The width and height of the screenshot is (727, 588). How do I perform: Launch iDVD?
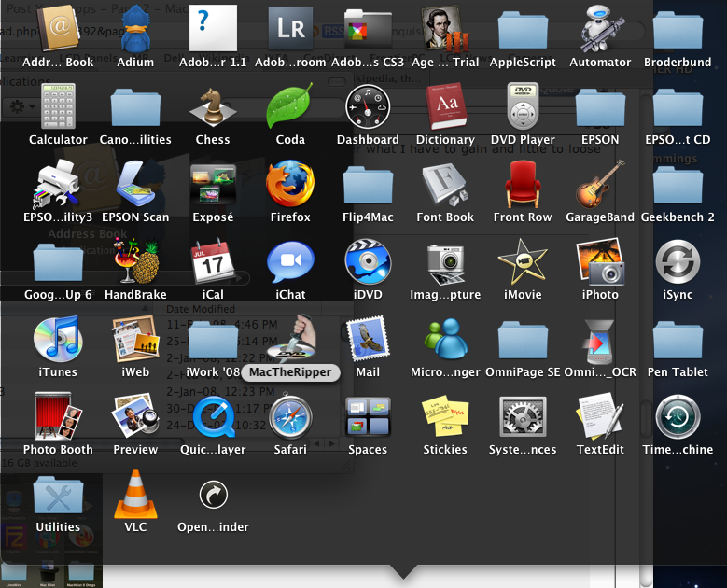tap(368, 261)
